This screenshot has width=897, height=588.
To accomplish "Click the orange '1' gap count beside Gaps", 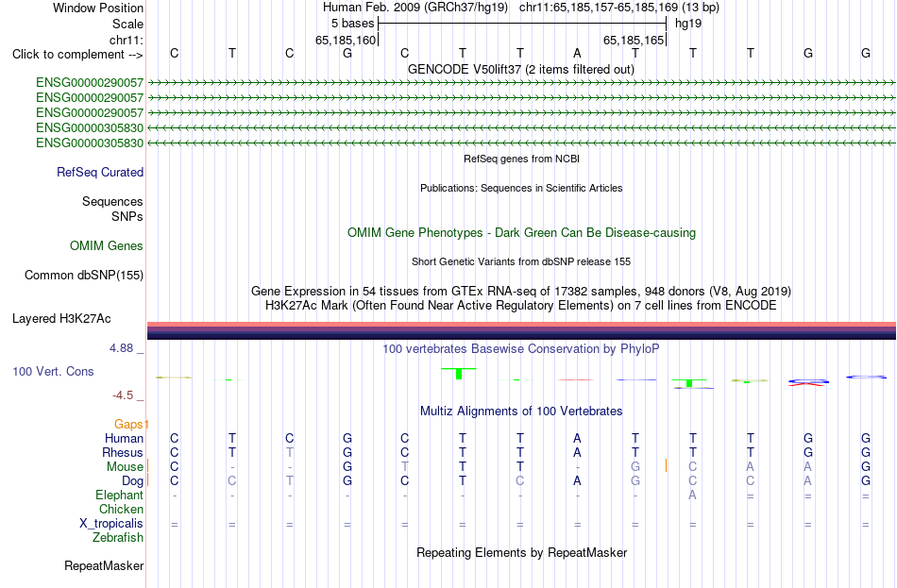I will pyautogui.click(x=145, y=425).
